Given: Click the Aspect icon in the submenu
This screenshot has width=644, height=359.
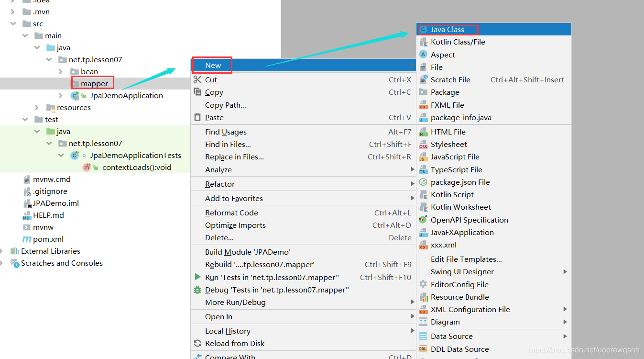Looking at the screenshot, I should coord(423,55).
